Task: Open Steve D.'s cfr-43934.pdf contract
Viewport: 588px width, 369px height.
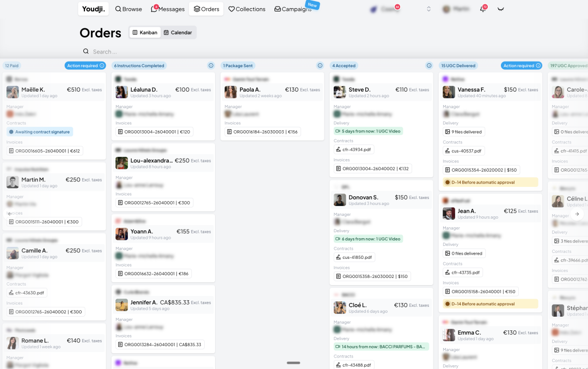Action: tap(354, 149)
